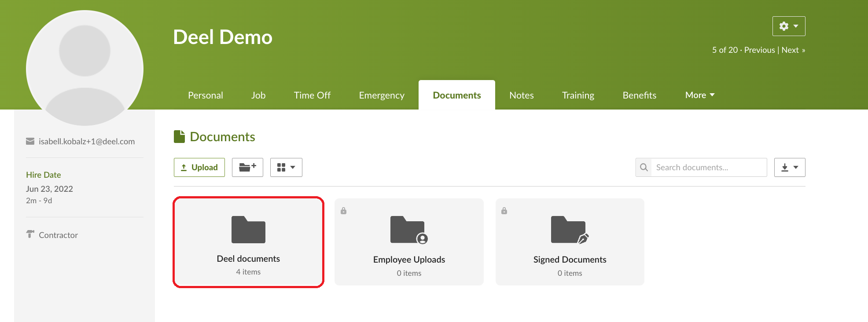Viewport: 868px width, 322px height.
Task: Expand the More tab menu
Action: (700, 95)
